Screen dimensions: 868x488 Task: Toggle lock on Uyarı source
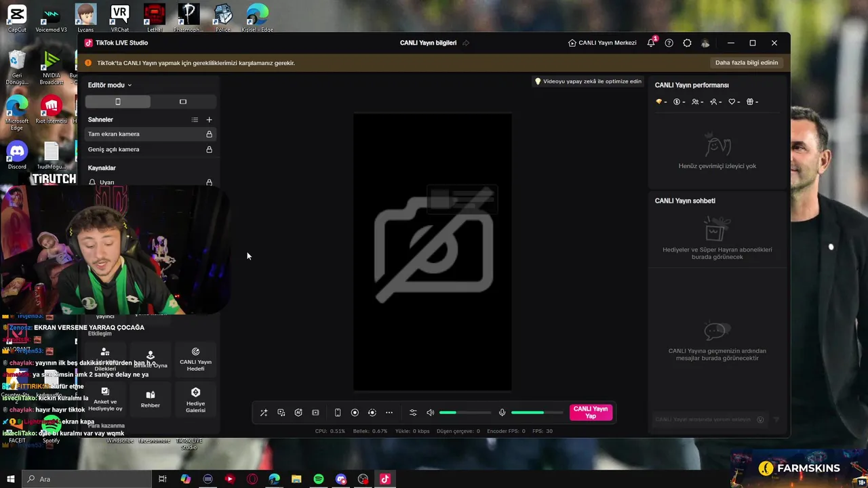pos(209,182)
